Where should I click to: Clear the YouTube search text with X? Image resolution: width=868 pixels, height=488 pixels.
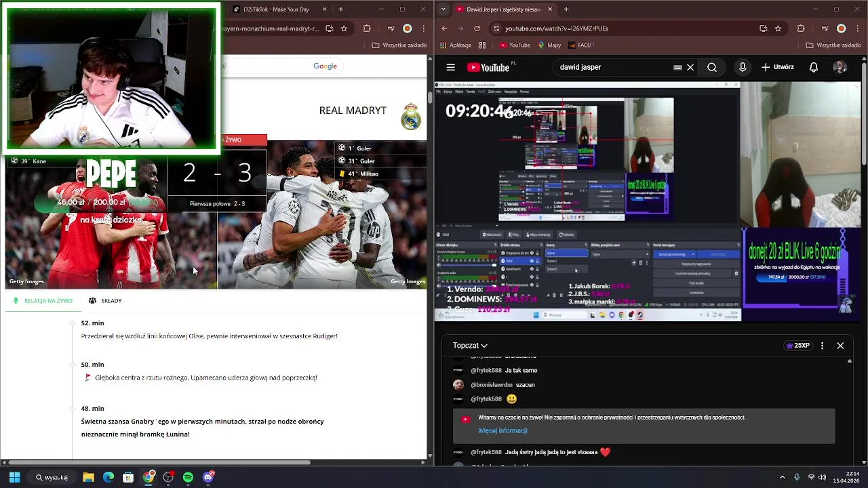pyautogui.click(x=690, y=67)
